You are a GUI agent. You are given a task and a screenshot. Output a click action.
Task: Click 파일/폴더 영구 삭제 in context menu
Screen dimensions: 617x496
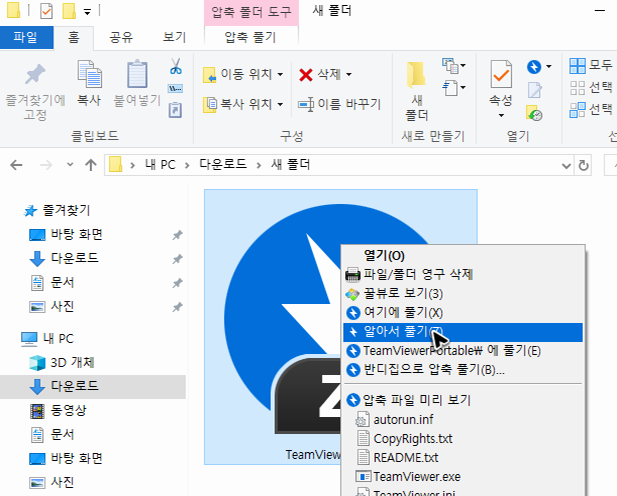[x=463, y=274]
